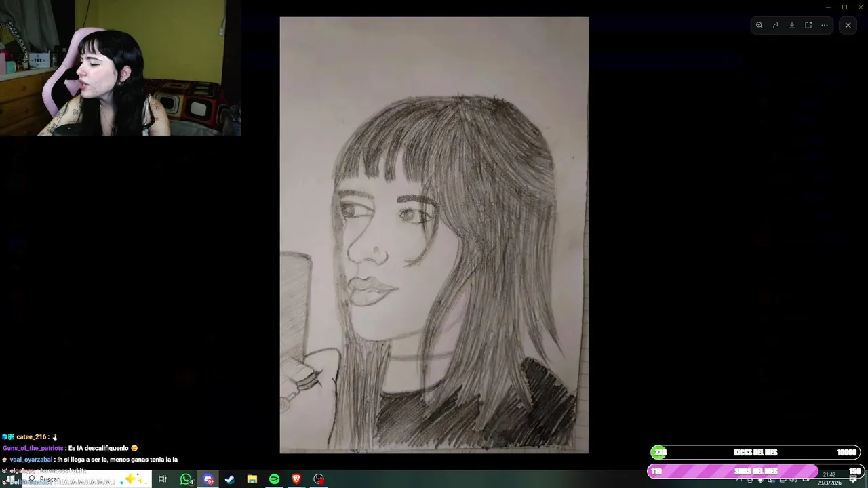Download the image with the download icon
This screenshot has height=488, width=868.
coord(792,25)
